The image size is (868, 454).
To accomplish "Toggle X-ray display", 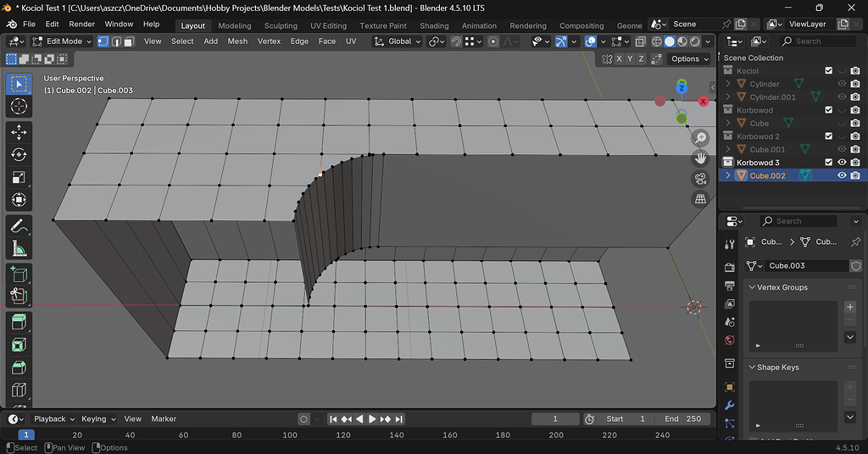I will (641, 42).
